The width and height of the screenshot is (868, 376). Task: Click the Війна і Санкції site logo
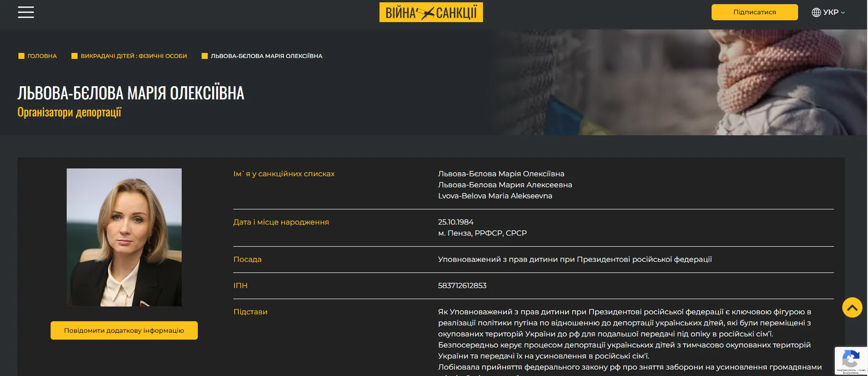[x=431, y=12]
